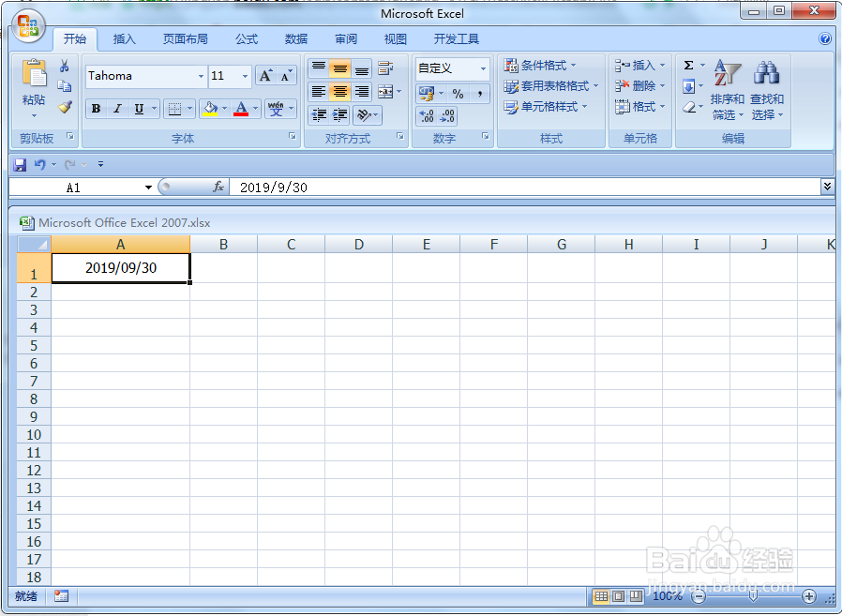Toggle wrap text
The image size is (842, 616).
(385, 68)
